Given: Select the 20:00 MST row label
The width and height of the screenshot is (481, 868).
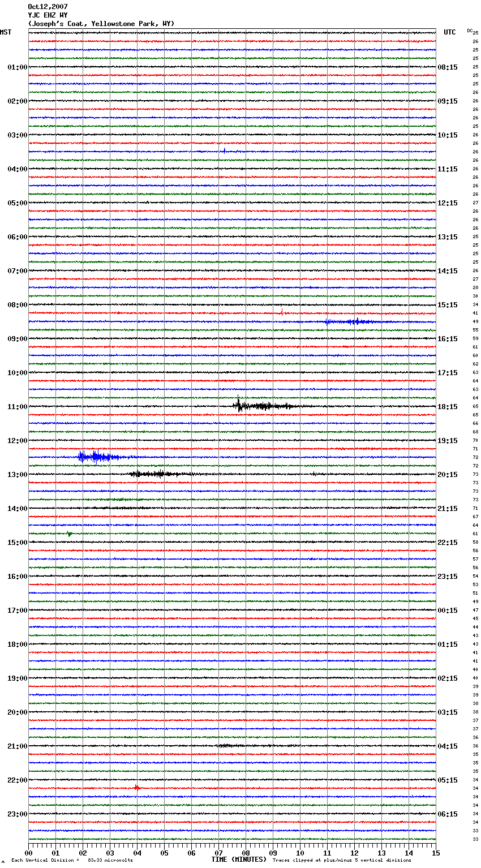Looking at the screenshot, I should (x=18, y=712).
